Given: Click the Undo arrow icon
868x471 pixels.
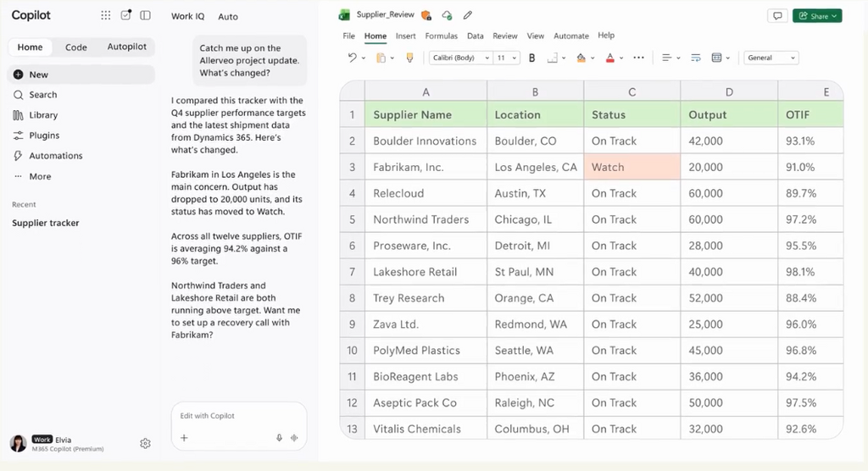Looking at the screenshot, I should [352, 58].
